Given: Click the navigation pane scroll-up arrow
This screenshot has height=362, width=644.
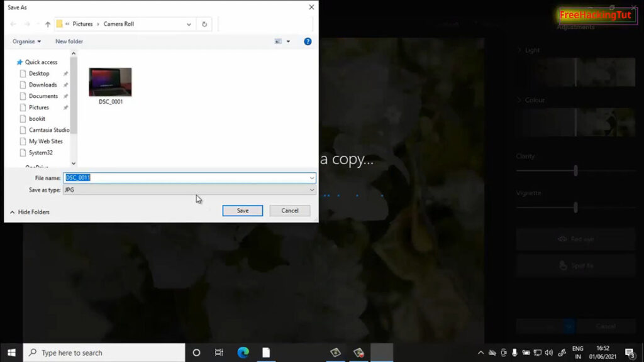Looking at the screenshot, I should [74, 53].
